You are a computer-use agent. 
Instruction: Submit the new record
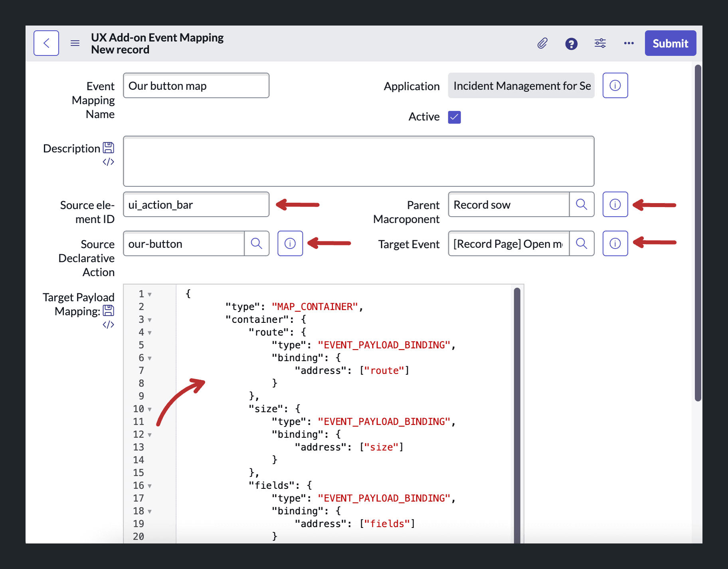pos(670,43)
